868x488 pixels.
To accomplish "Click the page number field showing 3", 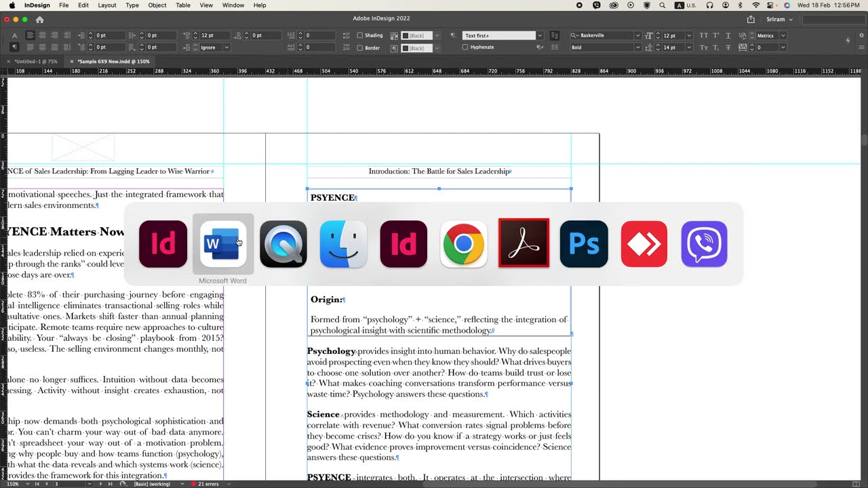I will pos(71,484).
